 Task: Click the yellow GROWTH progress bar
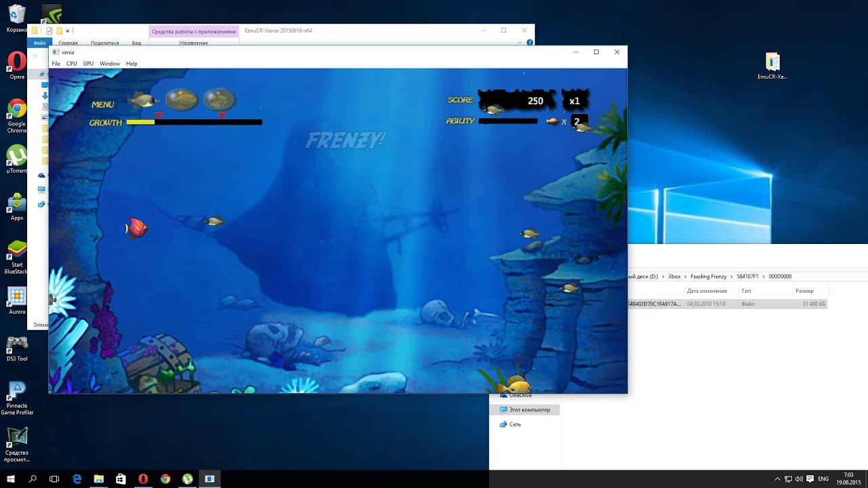194,123
